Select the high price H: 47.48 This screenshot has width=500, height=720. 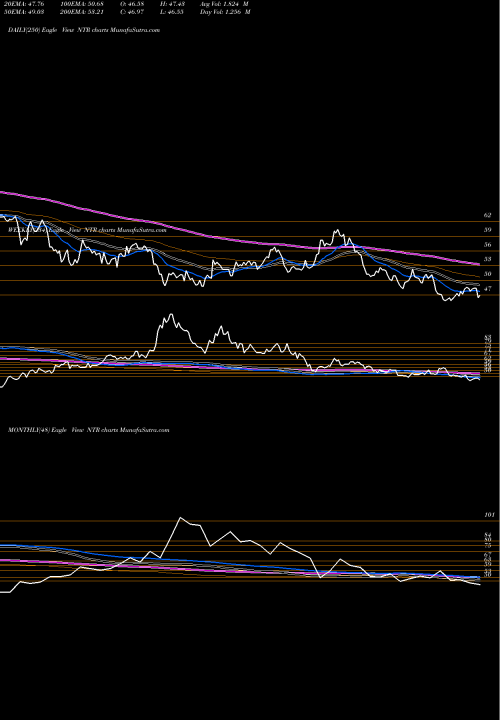(x=170, y=3)
